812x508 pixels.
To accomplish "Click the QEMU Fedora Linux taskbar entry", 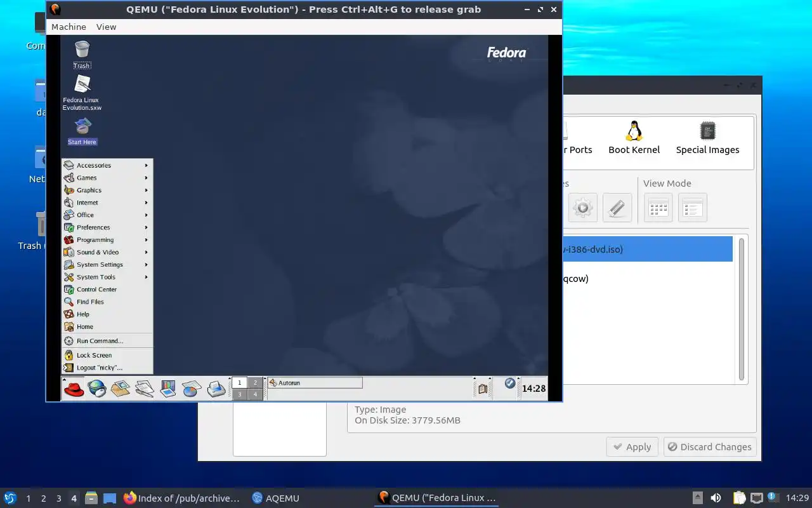I will coord(436,498).
